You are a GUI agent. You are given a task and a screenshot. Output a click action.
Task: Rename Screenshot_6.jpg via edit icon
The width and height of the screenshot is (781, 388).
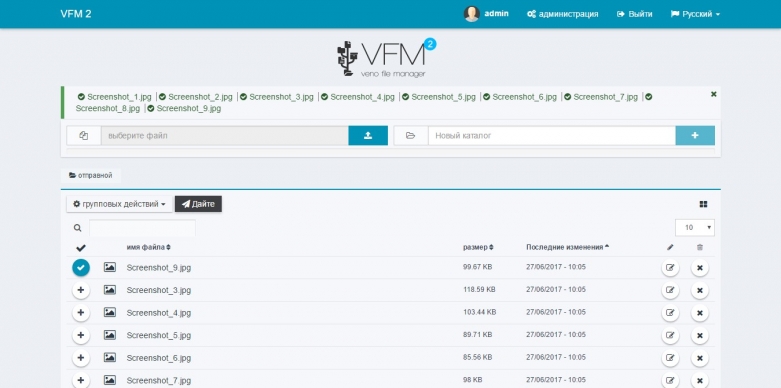tap(670, 358)
